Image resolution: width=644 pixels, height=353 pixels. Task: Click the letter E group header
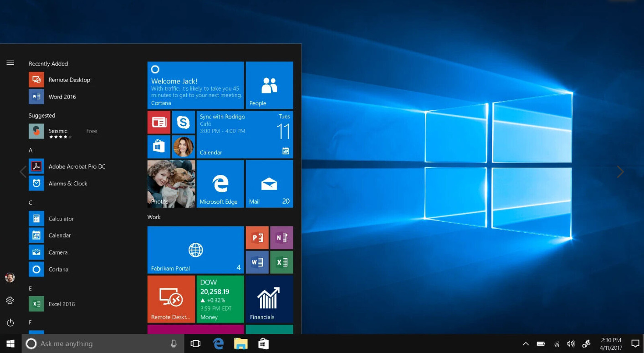[31, 288]
